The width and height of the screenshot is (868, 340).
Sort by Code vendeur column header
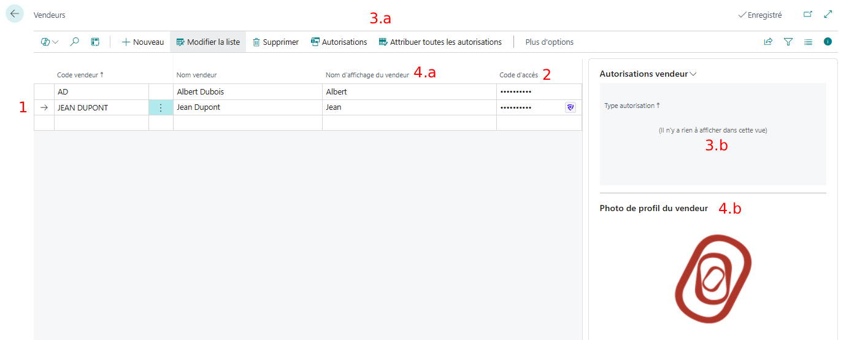click(80, 75)
